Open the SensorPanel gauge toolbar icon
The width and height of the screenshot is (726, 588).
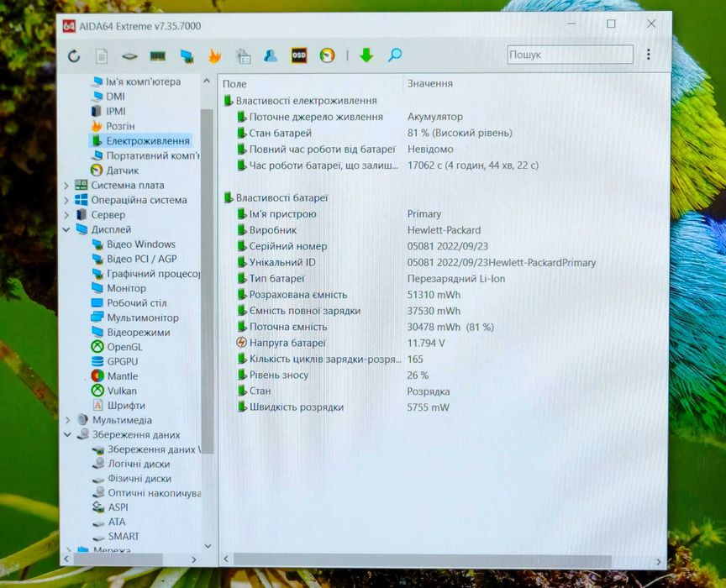[x=328, y=55]
